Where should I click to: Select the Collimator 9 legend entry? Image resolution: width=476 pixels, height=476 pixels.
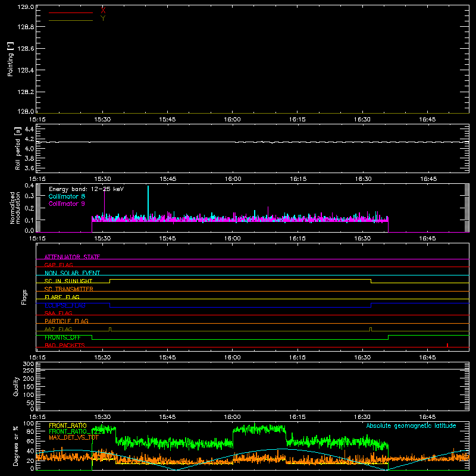67,203
